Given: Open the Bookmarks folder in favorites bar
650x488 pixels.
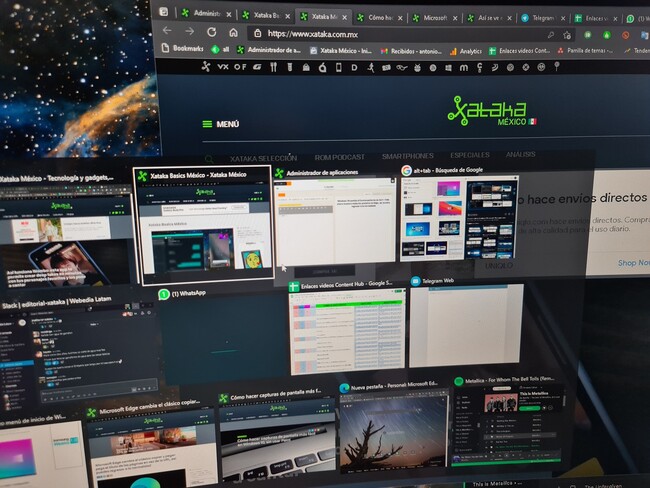Looking at the screenshot, I should pyautogui.click(x=183, y=49).
